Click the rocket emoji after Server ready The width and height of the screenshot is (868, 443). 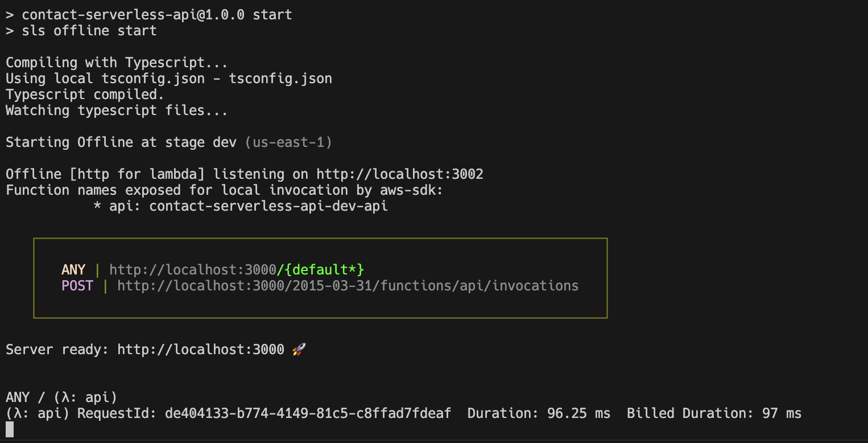[x=299, y=350]
